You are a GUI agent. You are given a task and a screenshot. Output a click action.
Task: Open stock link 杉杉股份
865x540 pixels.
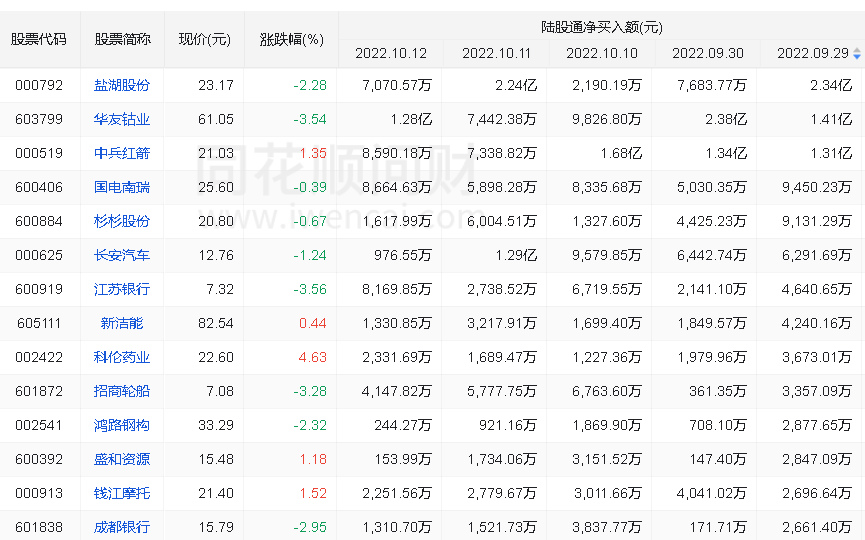(x=122, y=221)
